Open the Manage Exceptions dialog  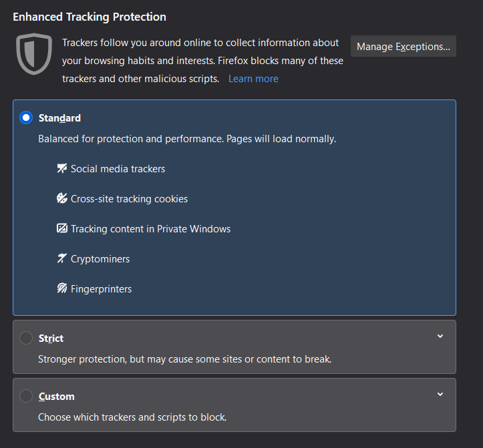tap(404, 47)
